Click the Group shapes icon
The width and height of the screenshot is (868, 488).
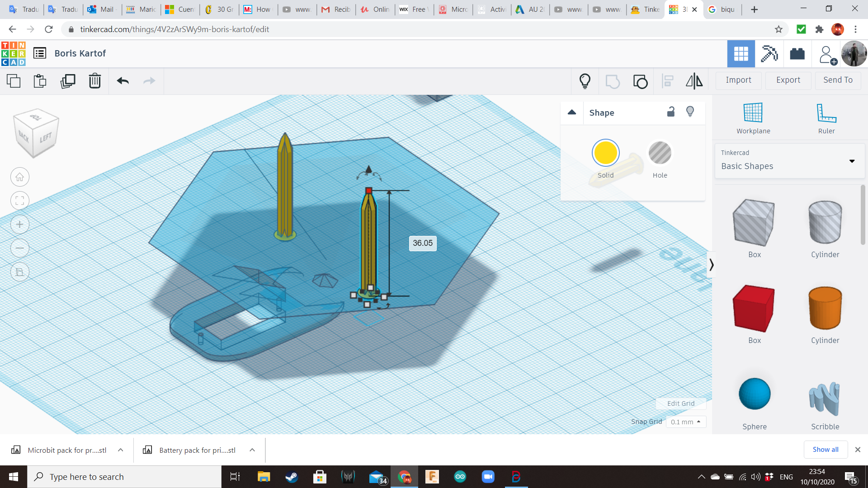tap(613, 81)
